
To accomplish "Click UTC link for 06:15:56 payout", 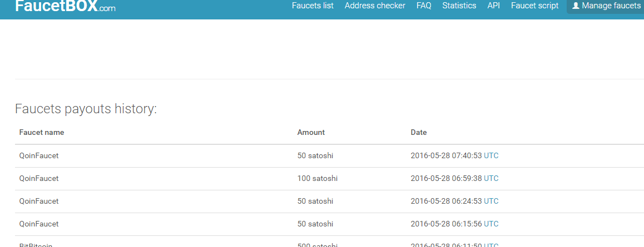I will pyautogui.click(x=491, y=224).
